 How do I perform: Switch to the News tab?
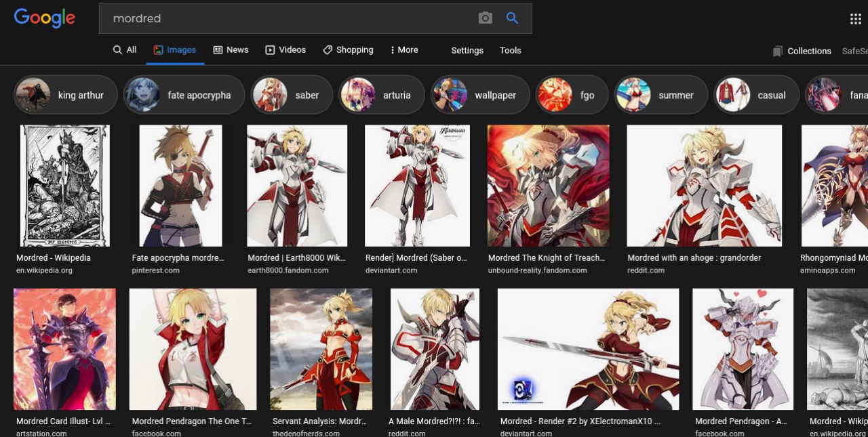231,50
